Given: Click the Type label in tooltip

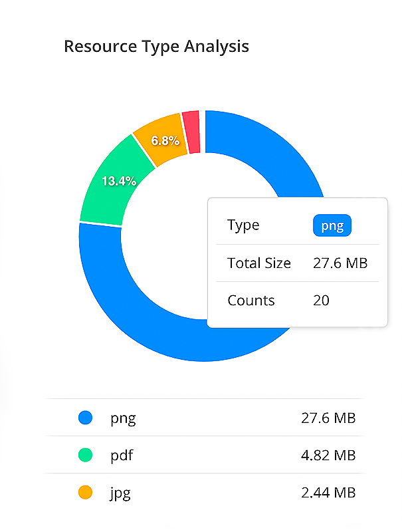Looking at the screenshot, I should coord(243,226).
